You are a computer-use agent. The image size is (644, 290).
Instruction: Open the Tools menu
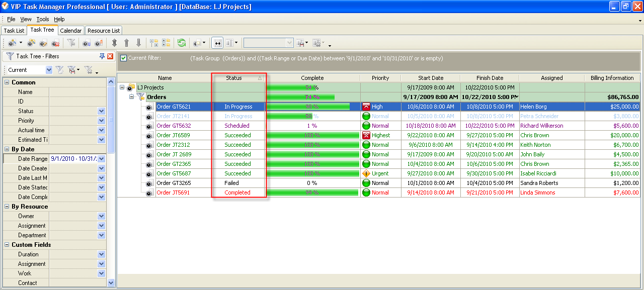click(43, 19)
